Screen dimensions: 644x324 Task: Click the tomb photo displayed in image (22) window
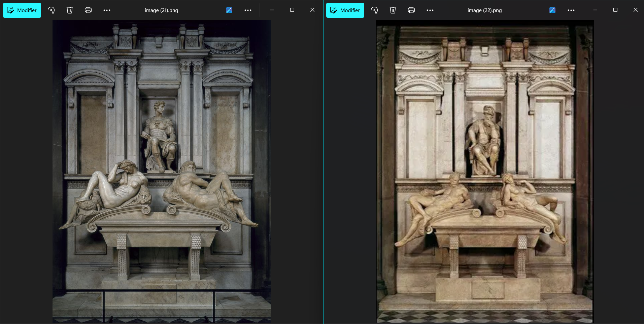pyautogui.click(x=484, y=168)
